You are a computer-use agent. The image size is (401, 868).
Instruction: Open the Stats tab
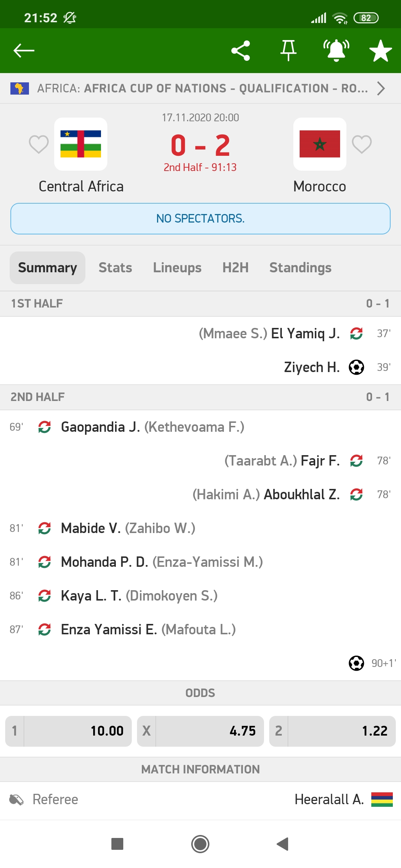tap(115, 267)
